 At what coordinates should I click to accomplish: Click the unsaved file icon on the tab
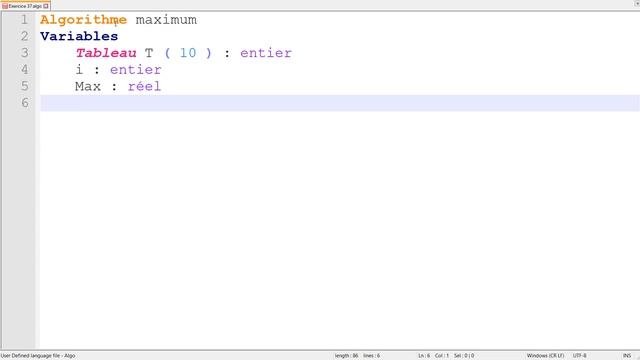(5, 6)
